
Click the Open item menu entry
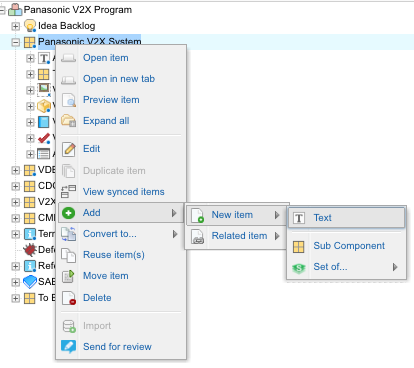click(x=121, y=58)
